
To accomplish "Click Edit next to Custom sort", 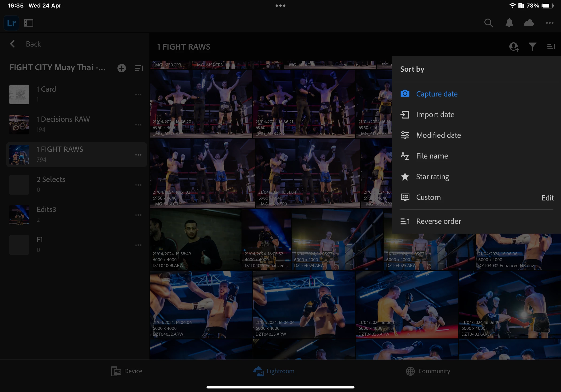I will (x=547, y=198).
